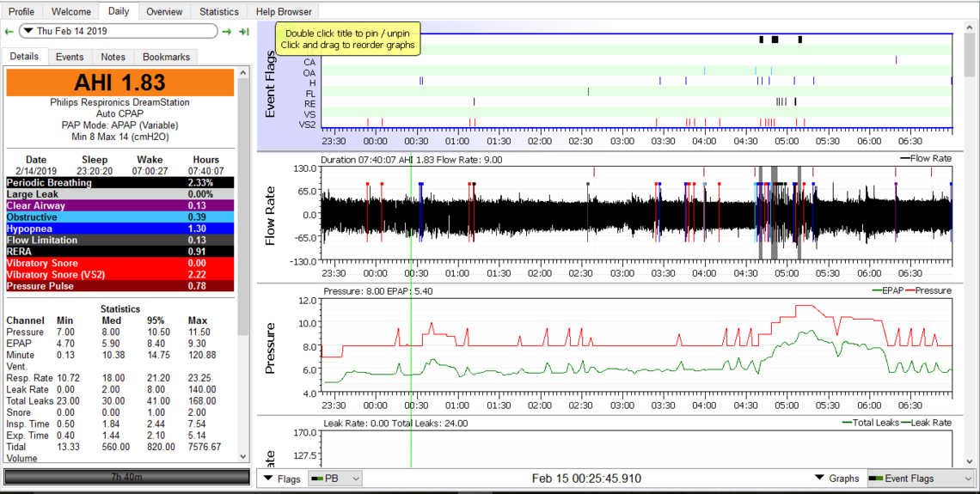Click the Clear Airway row
This screenshot has height=494, width=980.
pyautogui.click(x=120, y=205)
